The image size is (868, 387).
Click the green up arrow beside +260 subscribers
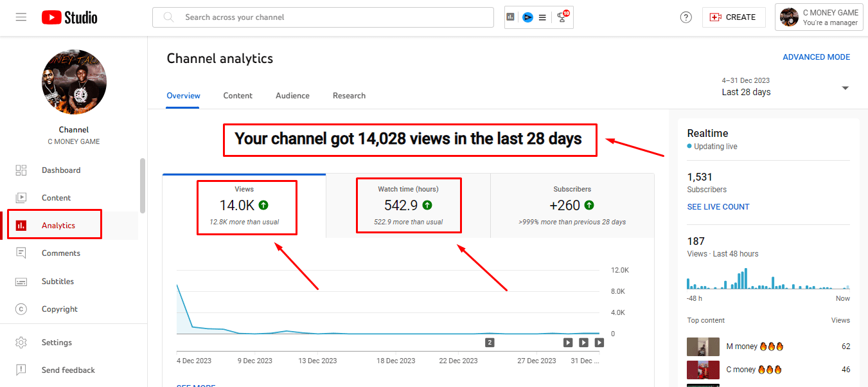[x=589, y=206]
